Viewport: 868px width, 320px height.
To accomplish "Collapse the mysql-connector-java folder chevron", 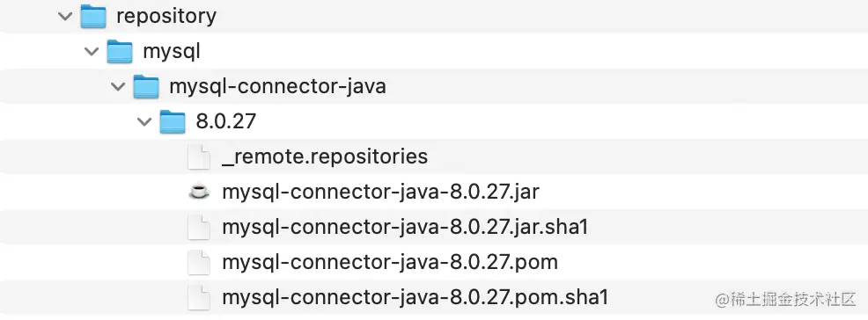I will coord(118,86).
